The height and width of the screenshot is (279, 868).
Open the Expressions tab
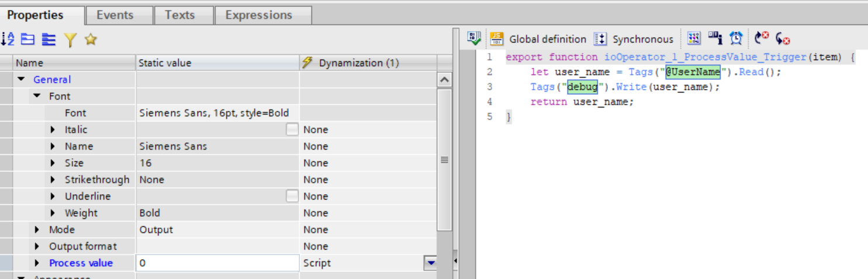point(258,15)
